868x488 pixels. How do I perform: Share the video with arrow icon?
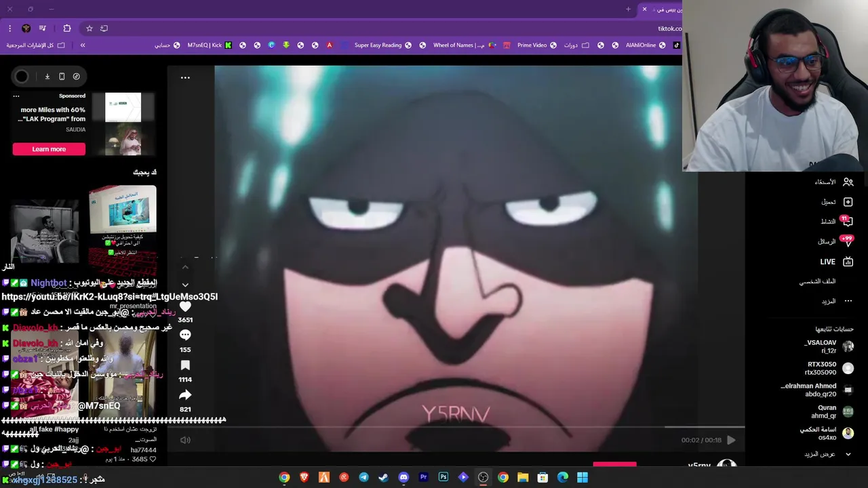(x=185, y=395)
